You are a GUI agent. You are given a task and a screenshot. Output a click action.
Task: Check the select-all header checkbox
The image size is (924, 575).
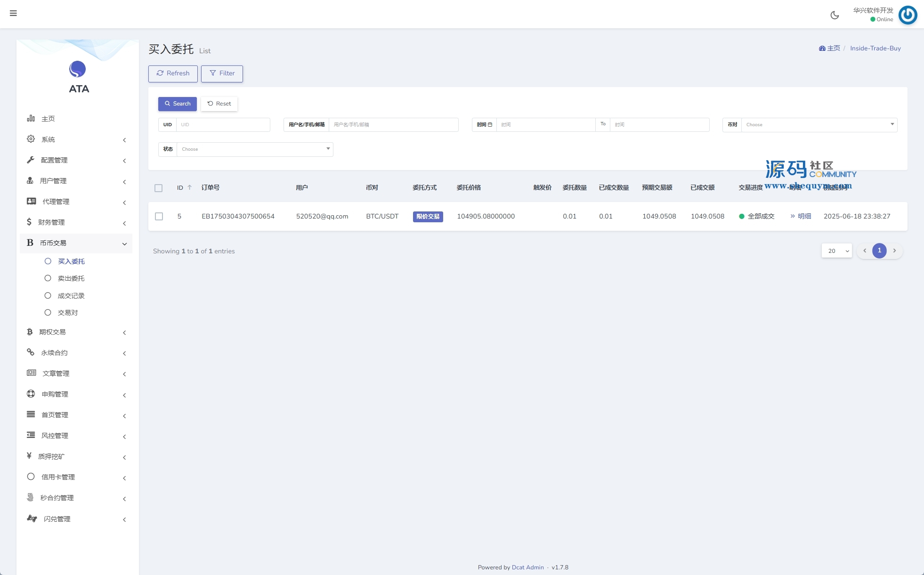click(159, 188)
